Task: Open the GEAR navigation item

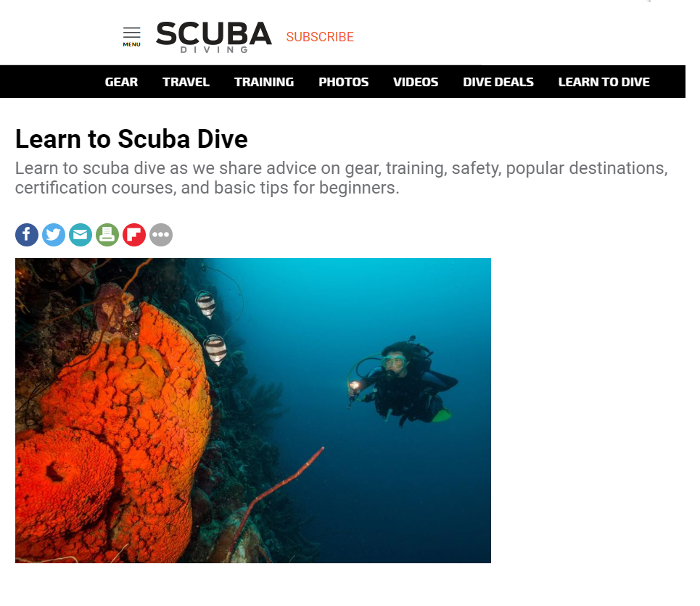Action: [121, 82]
